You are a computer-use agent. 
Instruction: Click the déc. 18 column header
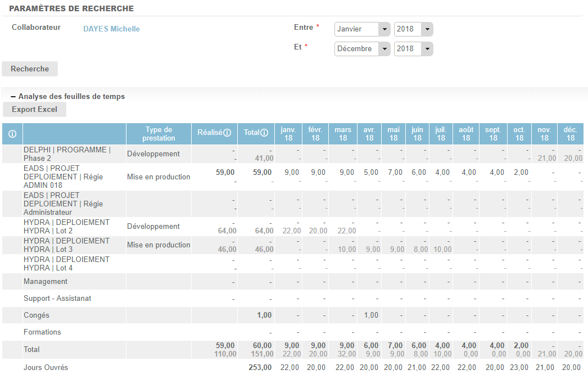pyautogui.click(x=571, y=134)
